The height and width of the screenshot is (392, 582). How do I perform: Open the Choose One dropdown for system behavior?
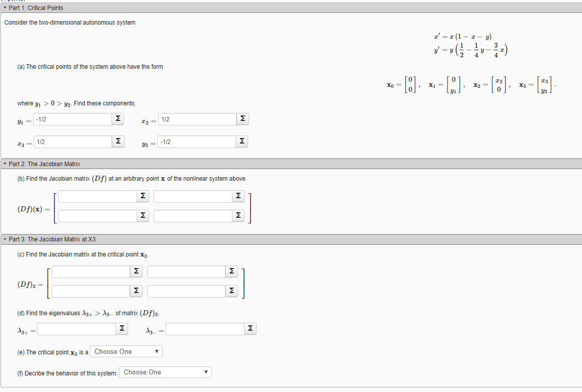coord(166,372)
